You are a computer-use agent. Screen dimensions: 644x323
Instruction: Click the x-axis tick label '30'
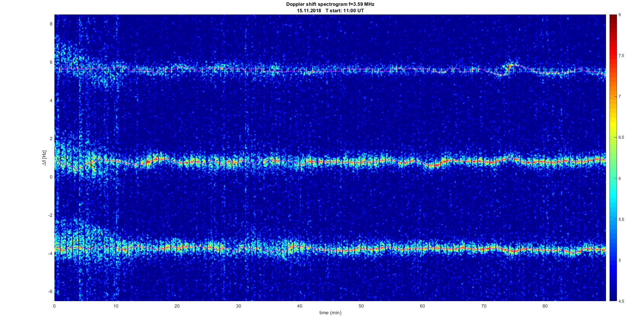pos(238,306)
